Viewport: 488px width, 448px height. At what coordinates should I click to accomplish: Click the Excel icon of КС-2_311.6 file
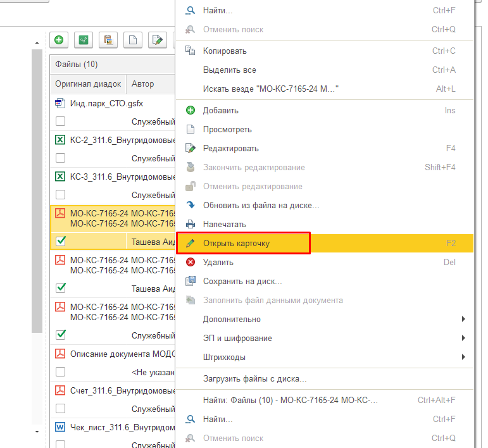(x=61, y=140)
